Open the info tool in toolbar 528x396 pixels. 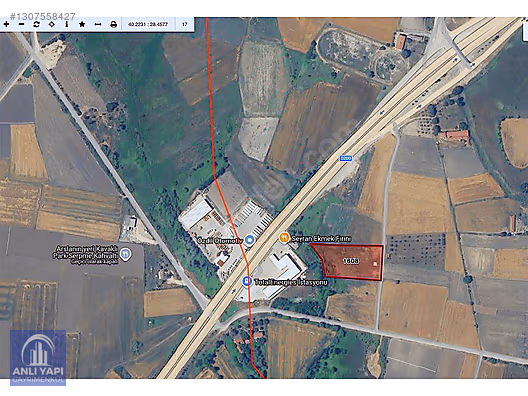(67, 24)
